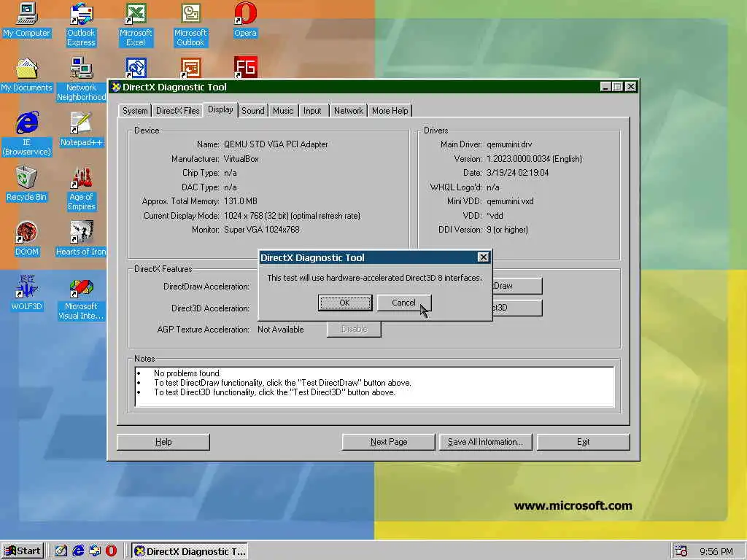Click driver date '3/19/24 02:19:04'
The image size is (747, 560).
tap(517, 173)
